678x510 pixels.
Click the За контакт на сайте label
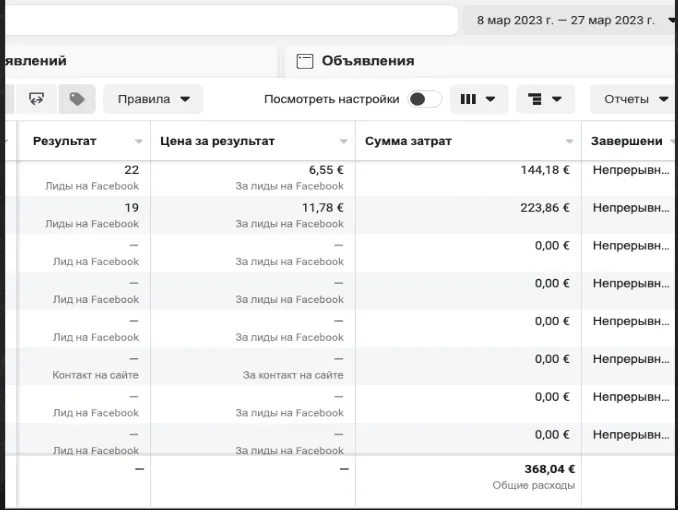tap(293, 375)
